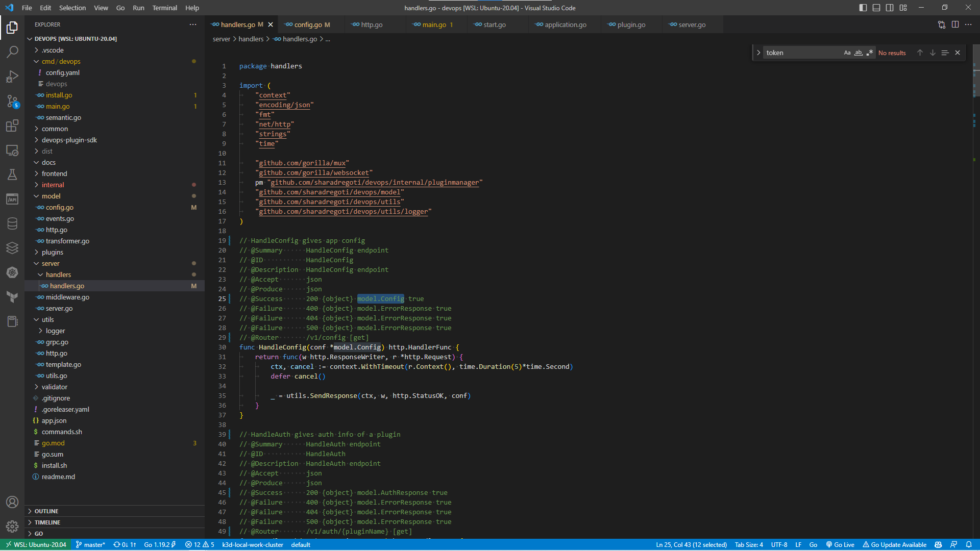
Task: Toggle whole word matching in find widget
Action: tap(859, 53)
